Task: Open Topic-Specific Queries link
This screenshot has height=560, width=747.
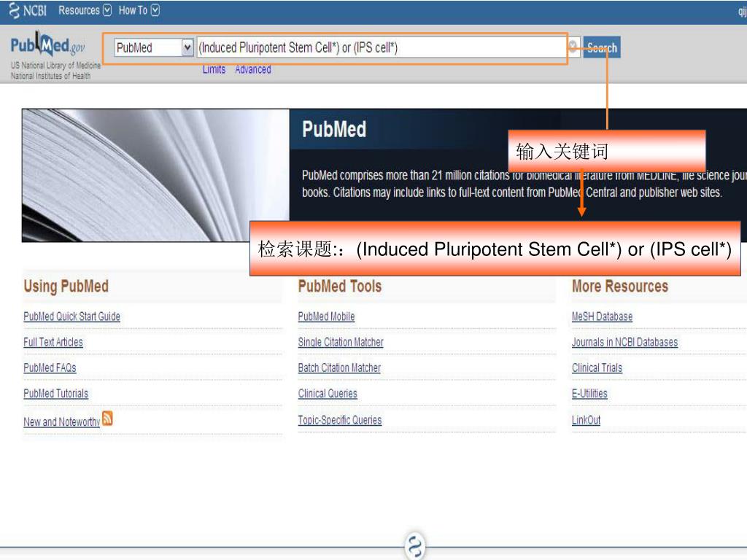Action: coord(340,421)
